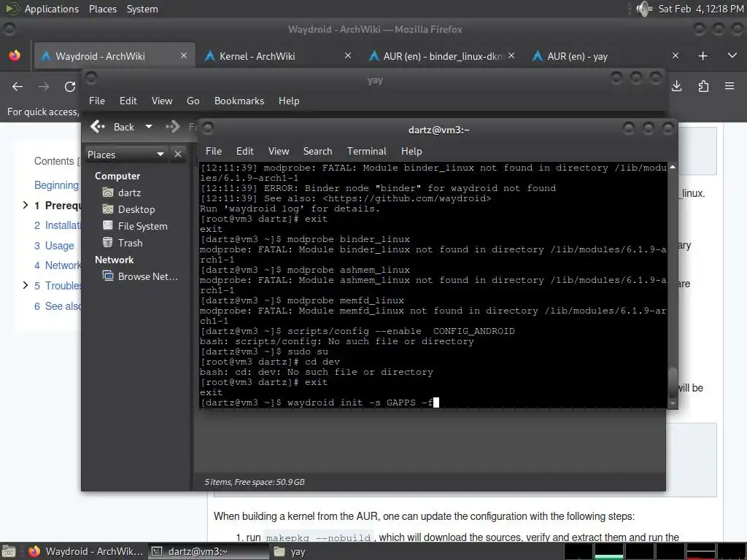Open file manager Go menu
The image size is (747, 560).
pyautogui.click(x=193, y=101)
